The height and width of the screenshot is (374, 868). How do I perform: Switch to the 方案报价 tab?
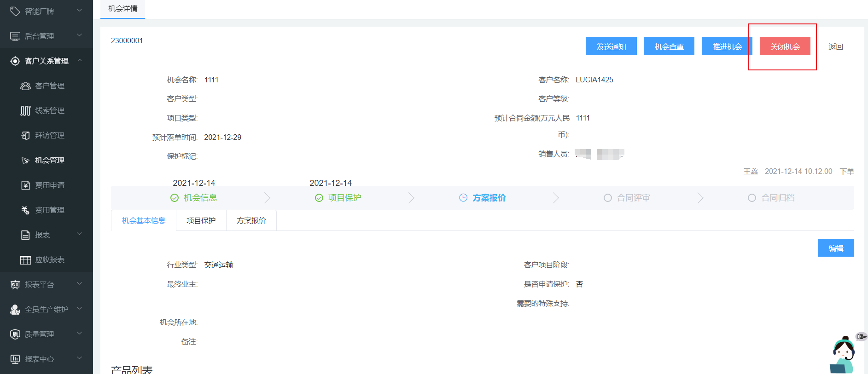(x=251, y=221)
